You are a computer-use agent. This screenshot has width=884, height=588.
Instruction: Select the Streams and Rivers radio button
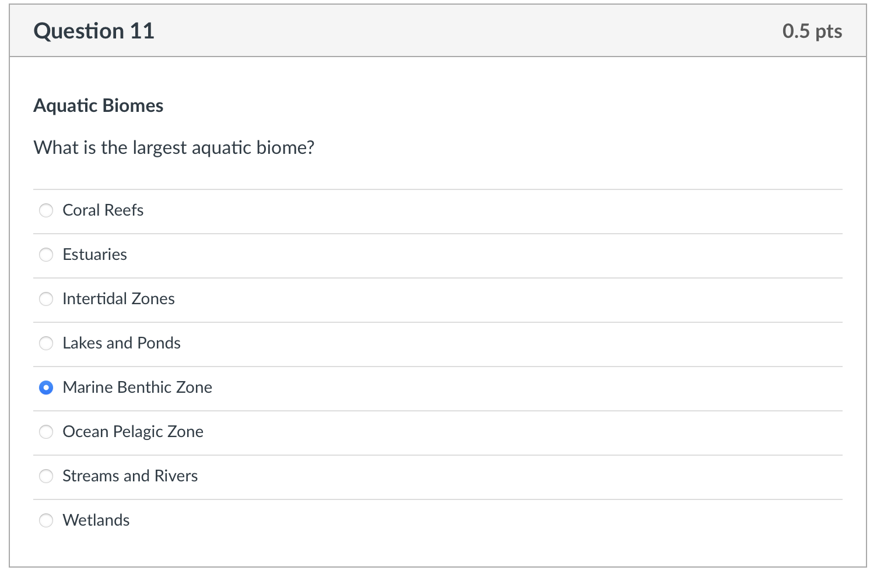(46, 476)
